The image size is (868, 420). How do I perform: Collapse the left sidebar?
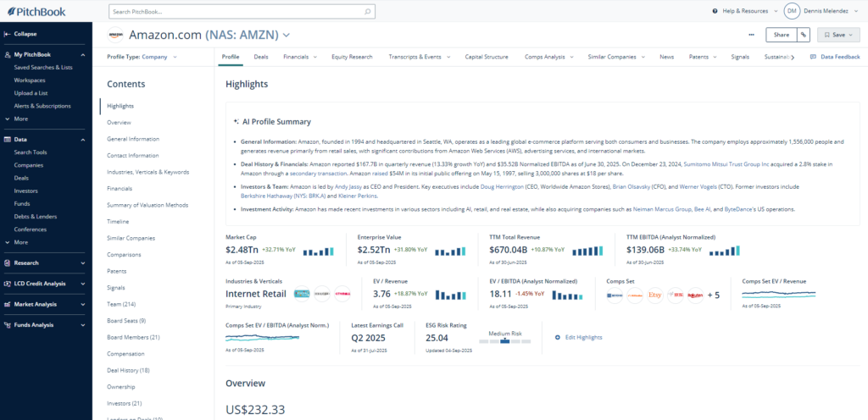pyautogui.click(x=25, y=34)
